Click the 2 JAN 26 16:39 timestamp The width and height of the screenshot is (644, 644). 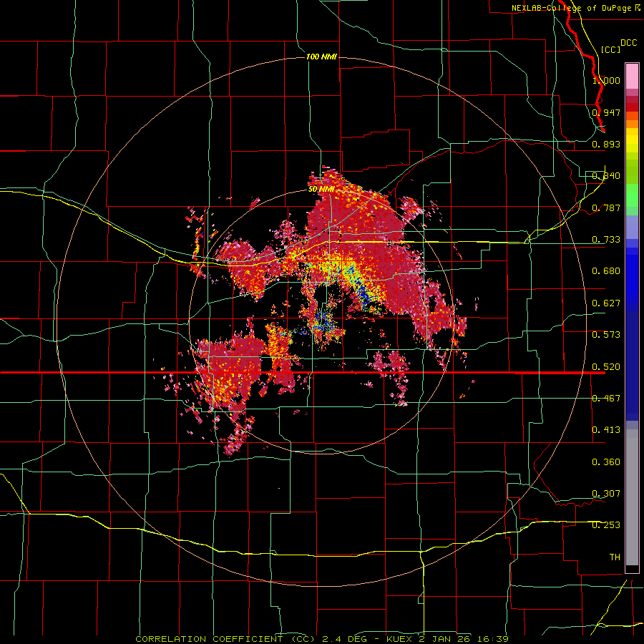pyautogui.click(x=465, y=639)
